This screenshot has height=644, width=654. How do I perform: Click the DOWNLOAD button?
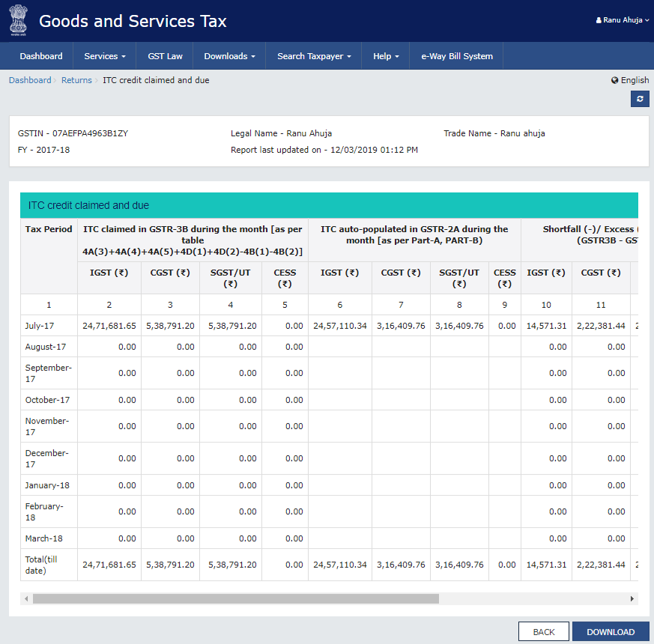pos(611,631)
